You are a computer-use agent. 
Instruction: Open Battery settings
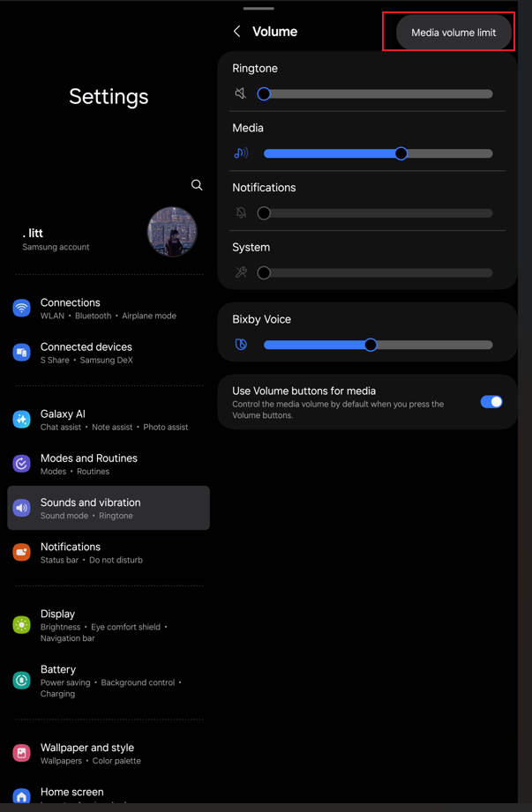[x=109, y=681]
